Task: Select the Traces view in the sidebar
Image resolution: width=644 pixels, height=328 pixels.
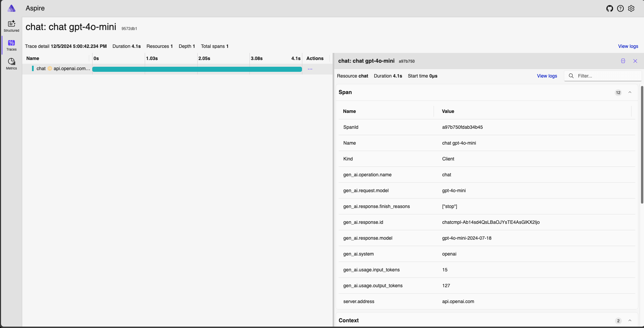Action: [x=11, y=45]
